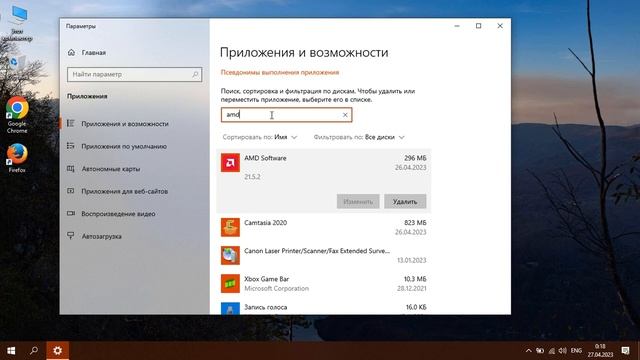The width and height of the screenshot is (640, 360).
Task: Click Canon Laser Printer app icon
Action: coord(230,256)
